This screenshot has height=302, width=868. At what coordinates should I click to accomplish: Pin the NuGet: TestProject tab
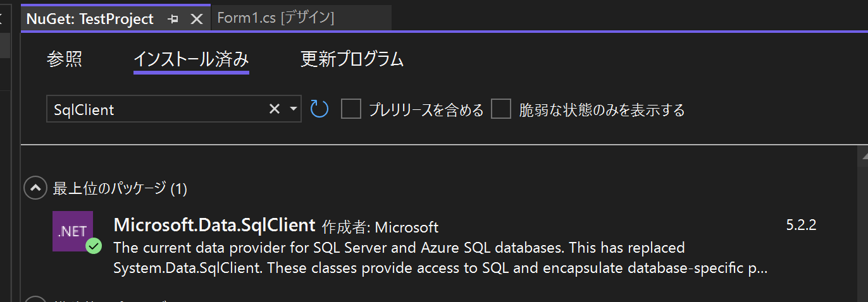pos(173,20)
